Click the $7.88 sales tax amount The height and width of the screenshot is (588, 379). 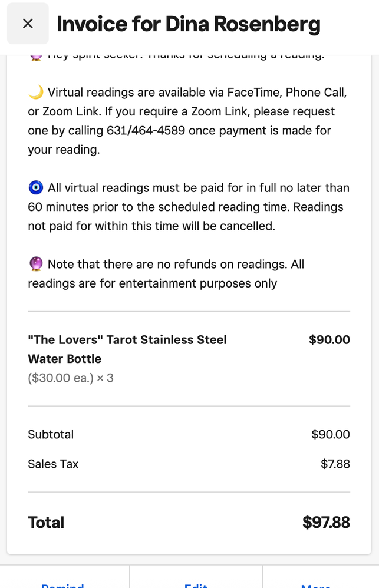[335, 464]
